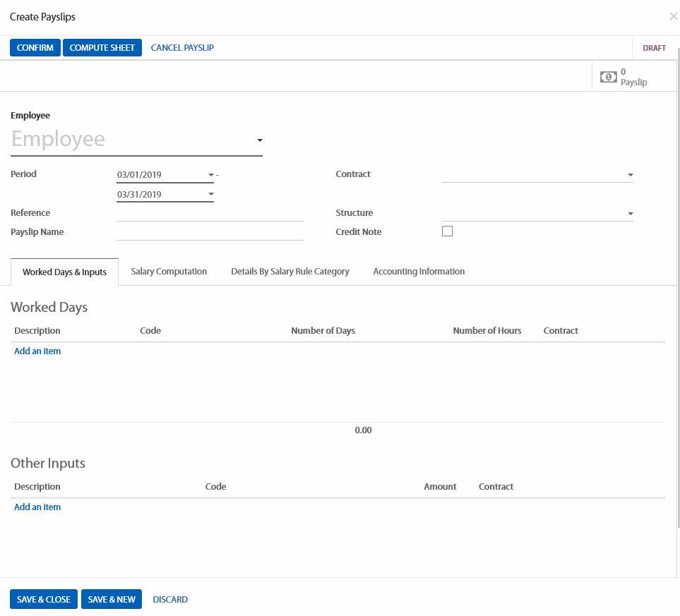This screenshot has width=680, height=616.
Task: Add an item under Other Inputs
Action: click(37, 507)
